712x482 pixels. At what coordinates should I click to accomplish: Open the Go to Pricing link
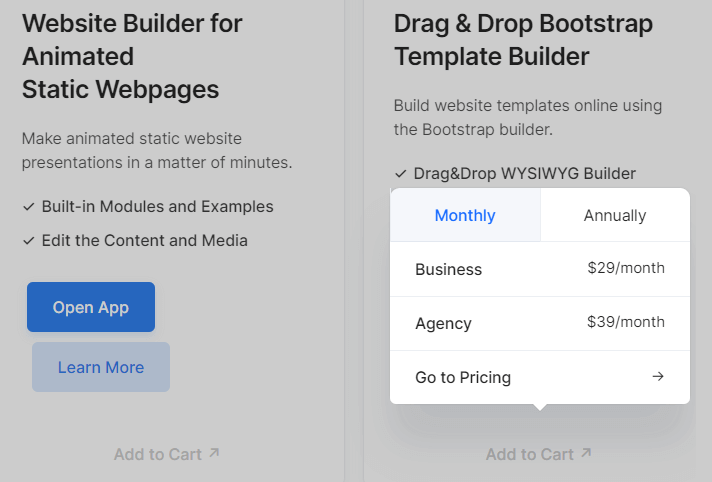click(540, 377)
